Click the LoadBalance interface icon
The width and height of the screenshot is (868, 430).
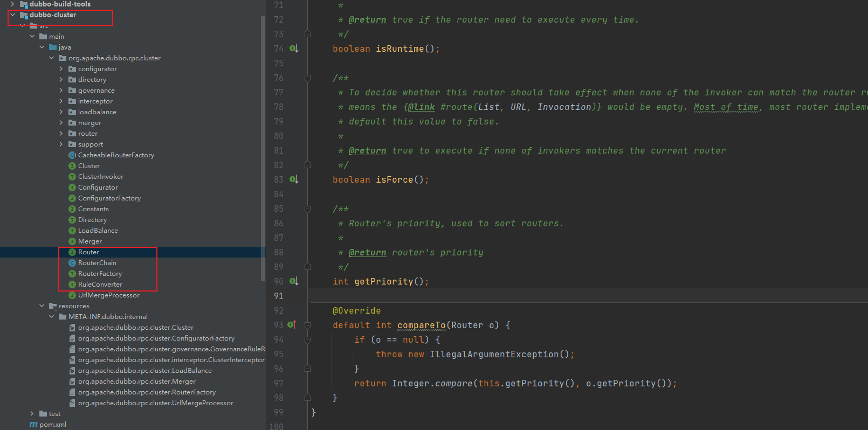[x=72, y=231]
